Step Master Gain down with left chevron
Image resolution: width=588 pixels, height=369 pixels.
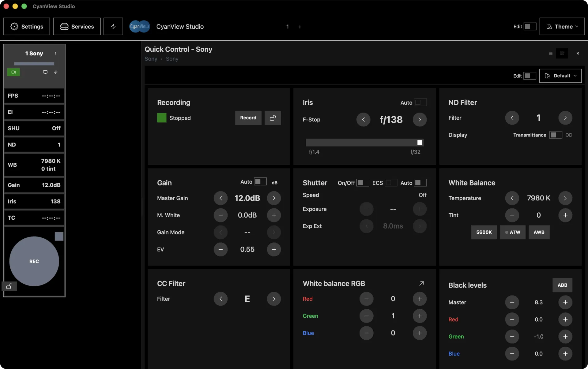(221, 198)
